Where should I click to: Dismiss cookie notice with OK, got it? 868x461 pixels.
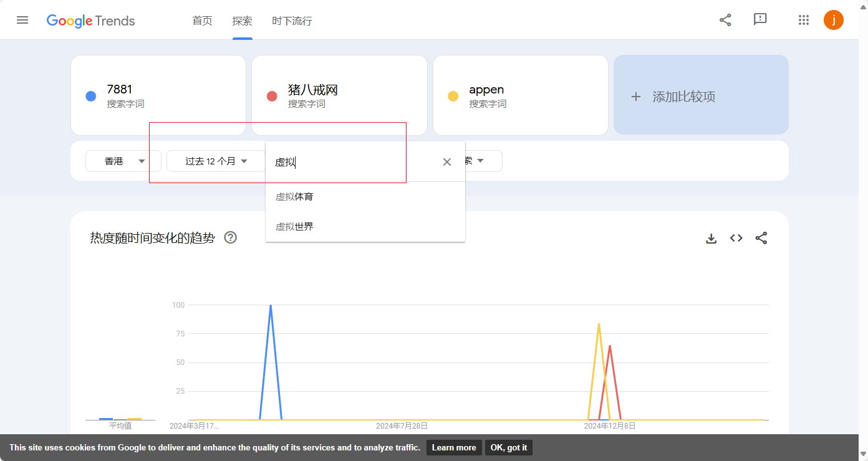click(x=509, y=447)
